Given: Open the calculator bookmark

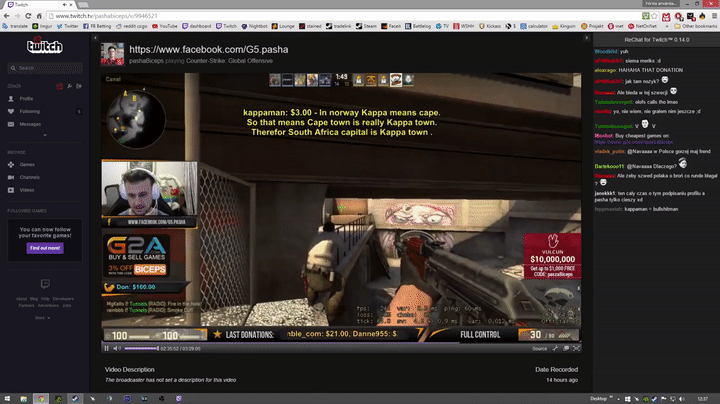Looking at the screenshot, I should point(534,26).
